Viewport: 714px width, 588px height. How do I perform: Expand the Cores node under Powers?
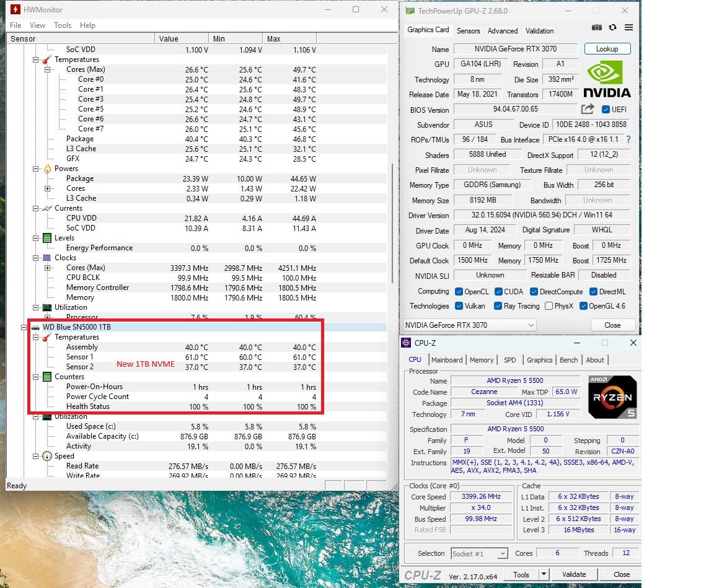[x=47, y=188]
